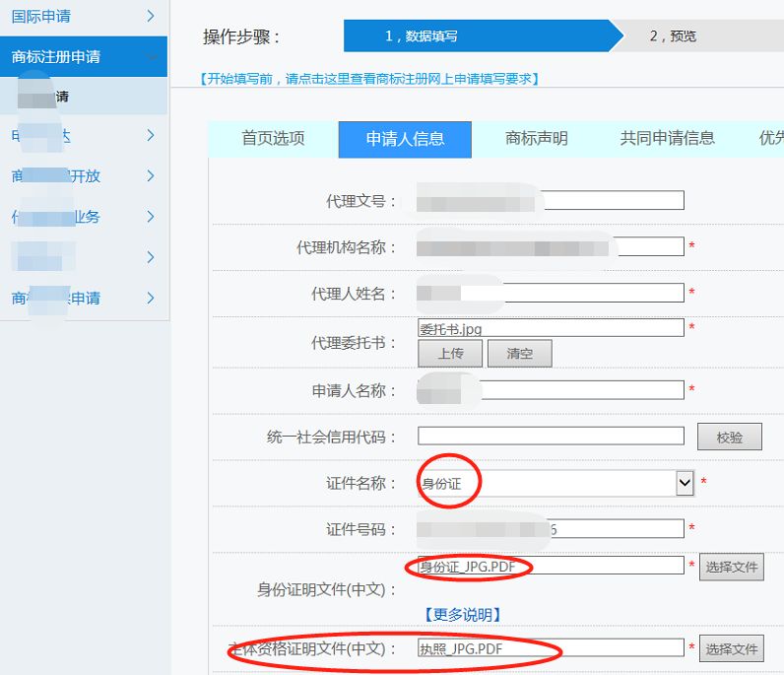
Task: Open the 商标声明 tab
Action: (x=536, y=139)
